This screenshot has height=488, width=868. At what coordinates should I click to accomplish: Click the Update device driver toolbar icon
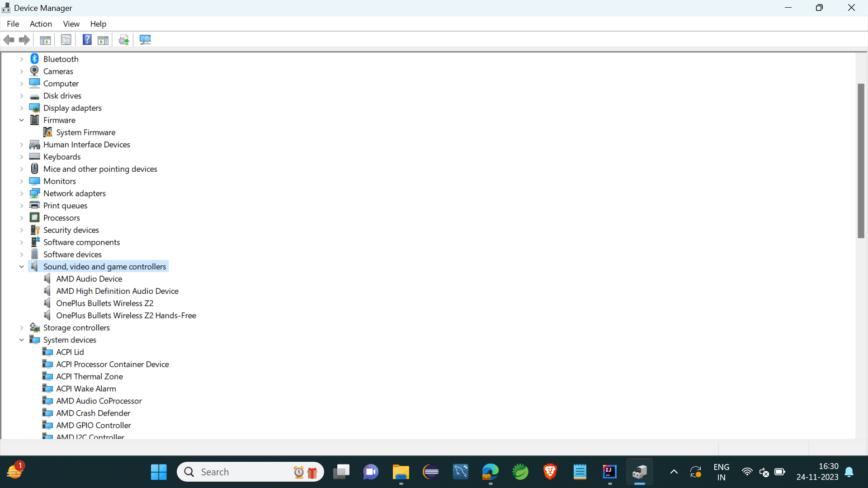pos(124,40)
